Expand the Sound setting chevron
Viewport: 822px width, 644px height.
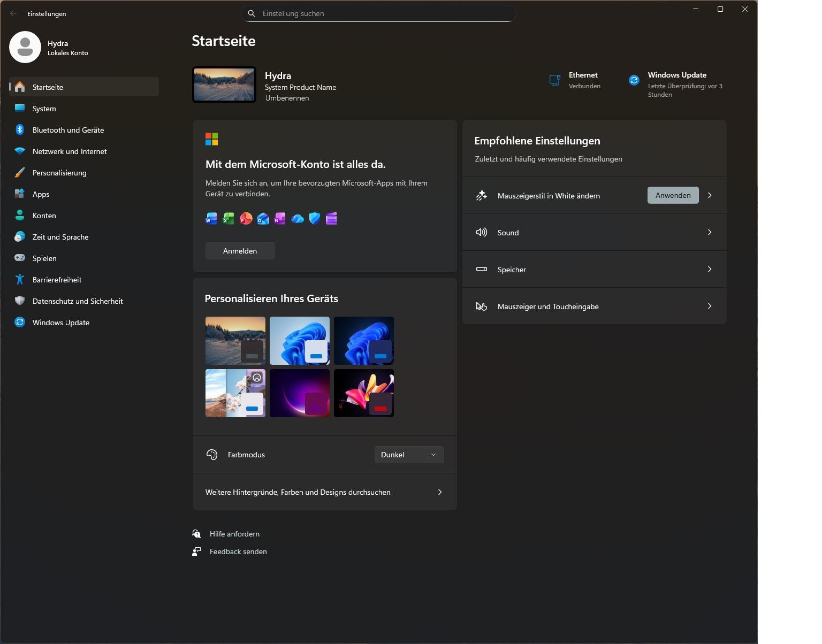pyautogui.click(x=710, y=232)
